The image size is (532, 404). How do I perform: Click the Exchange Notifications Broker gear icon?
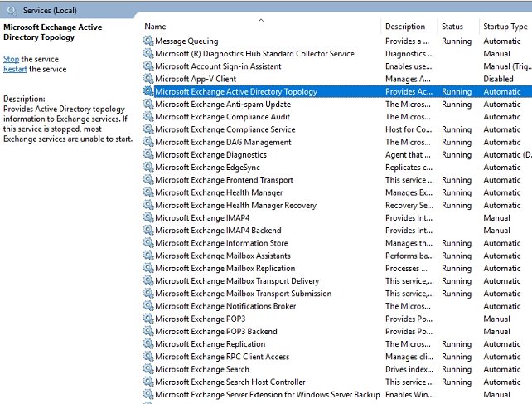(148, 306)
